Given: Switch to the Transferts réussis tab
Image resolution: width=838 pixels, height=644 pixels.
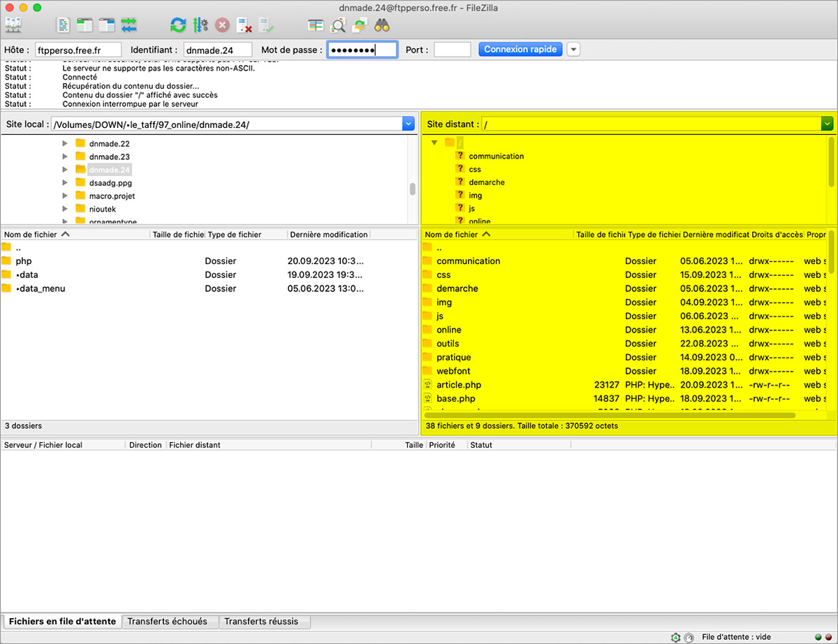Looking at the screenshot, I should pos(261,621).
